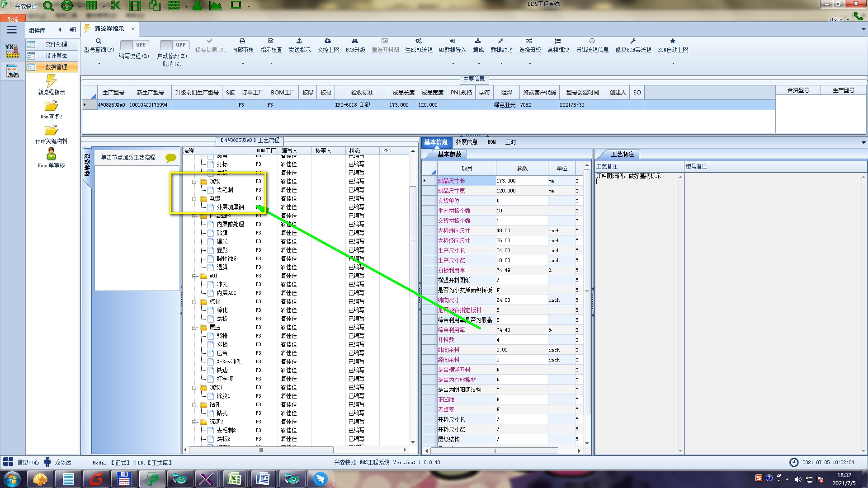Click the 文件处理 sidebar item

point(56,44)
